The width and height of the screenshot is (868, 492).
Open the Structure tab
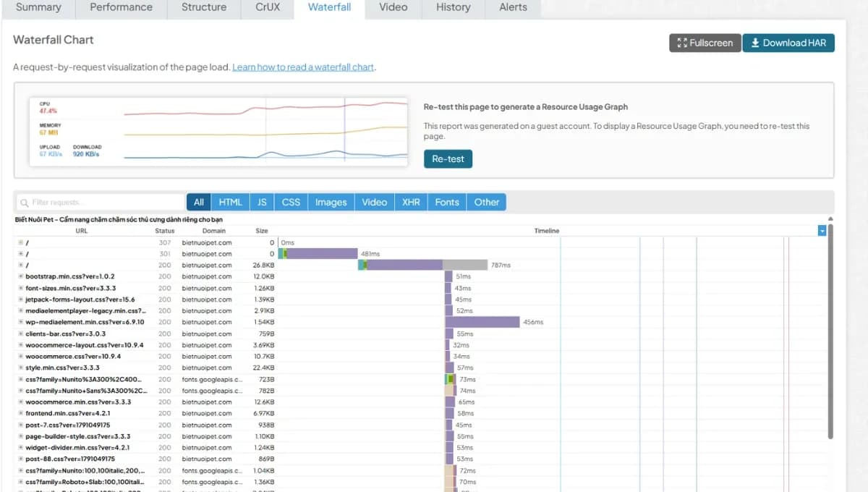pos(204,8)
